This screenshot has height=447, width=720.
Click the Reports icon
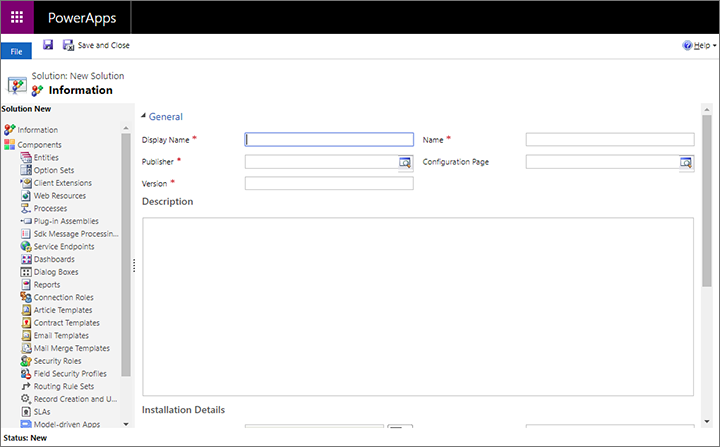point(26,284)
